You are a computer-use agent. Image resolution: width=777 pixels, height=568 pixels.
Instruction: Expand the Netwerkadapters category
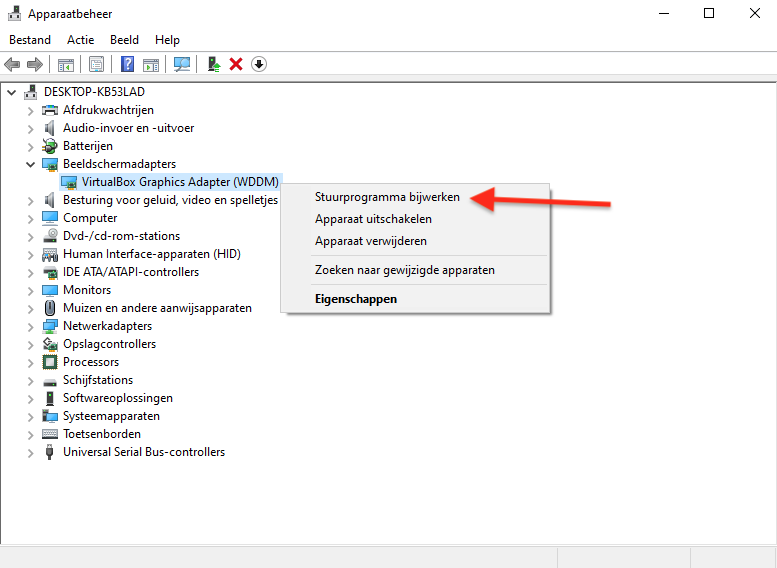pyautogui.click(x=30, y=326)
